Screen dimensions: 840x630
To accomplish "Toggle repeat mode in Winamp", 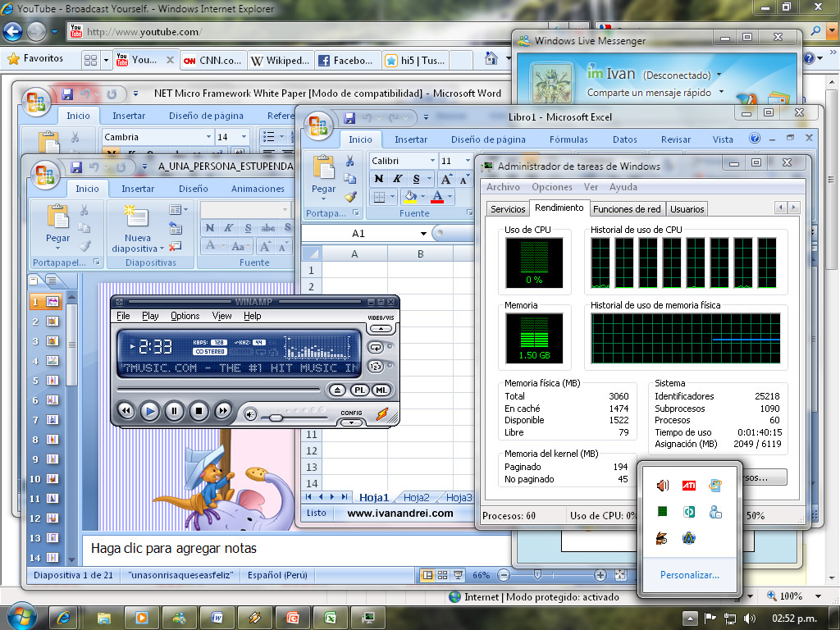I will pos(376,347).
